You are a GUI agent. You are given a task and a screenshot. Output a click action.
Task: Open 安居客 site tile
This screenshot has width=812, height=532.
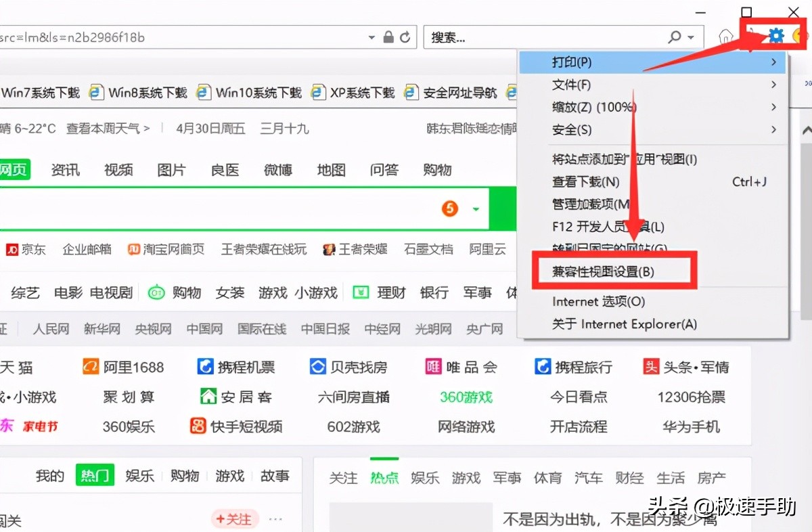point(236,397)
